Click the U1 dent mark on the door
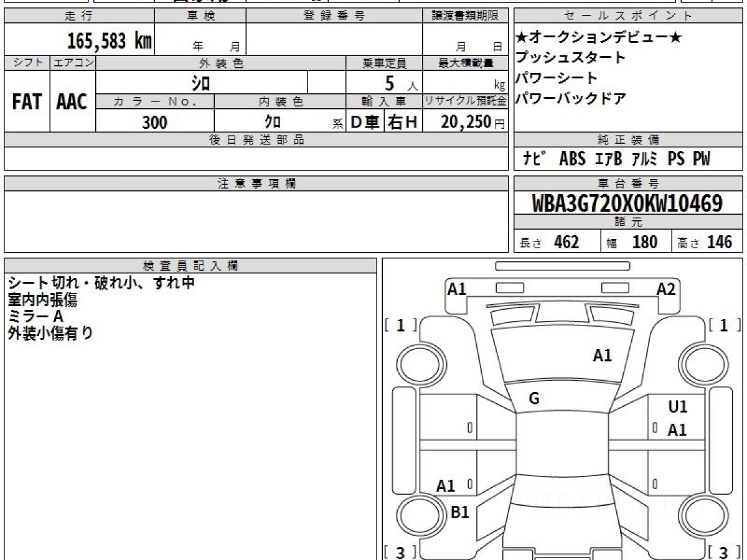The image size is (747, 560). click(677, 407)
